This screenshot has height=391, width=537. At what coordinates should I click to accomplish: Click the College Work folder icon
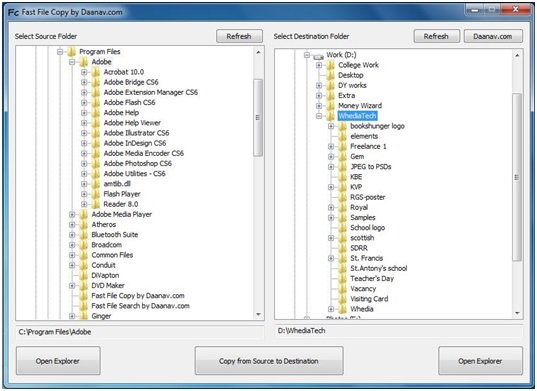pyautogui.click(x=330, y=65)
